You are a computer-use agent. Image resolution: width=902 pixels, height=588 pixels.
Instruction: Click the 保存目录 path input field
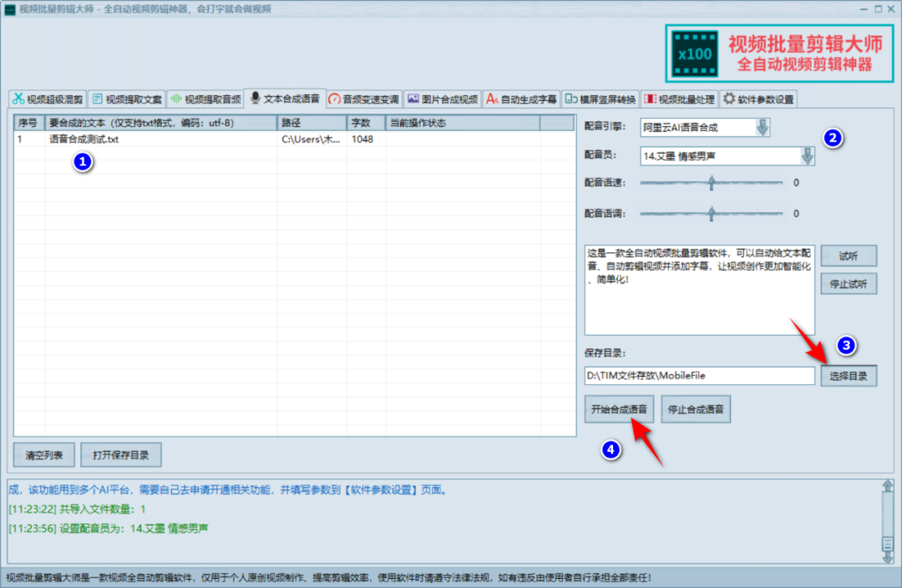click(x=700, y=376)
